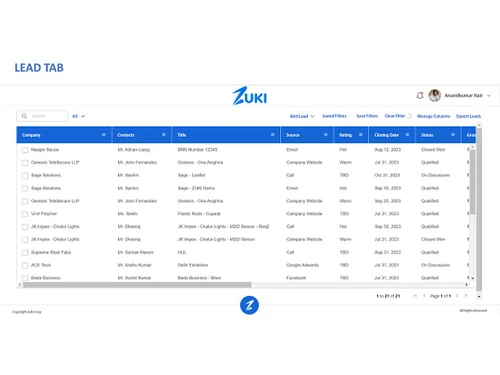Open the Title column menu icon

point(273,135)
